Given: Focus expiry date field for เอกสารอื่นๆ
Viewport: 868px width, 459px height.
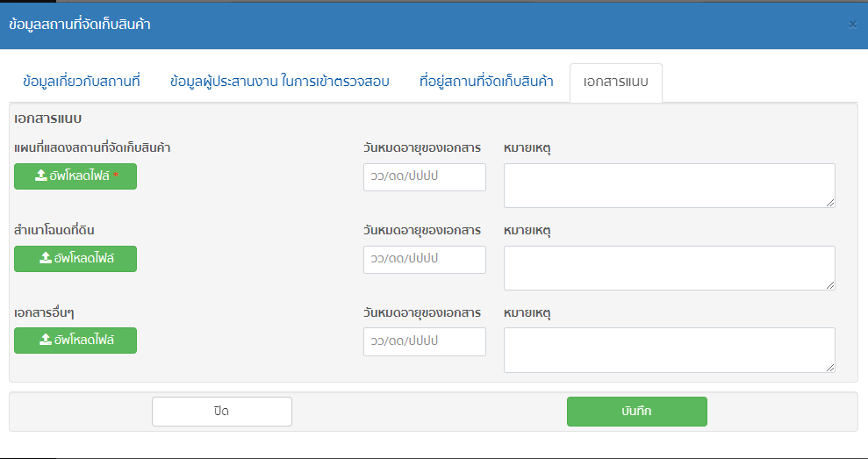Looking at the screenshot, I should [425, 341].
